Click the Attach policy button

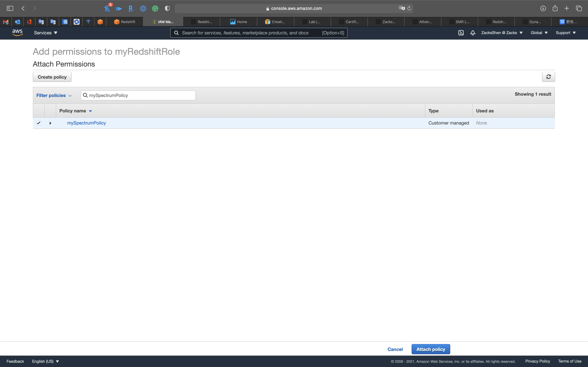[430, 349]
